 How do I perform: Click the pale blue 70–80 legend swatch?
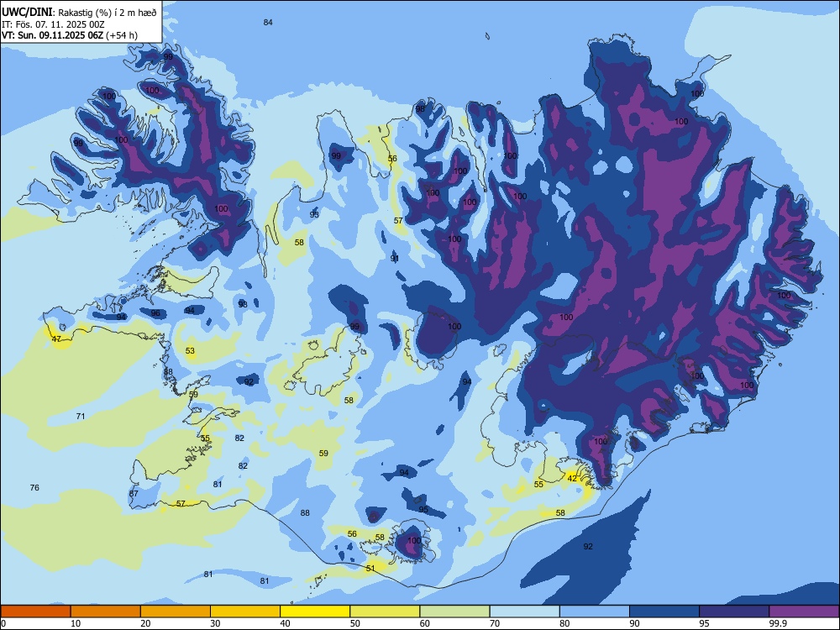click(x=524, y=612)
